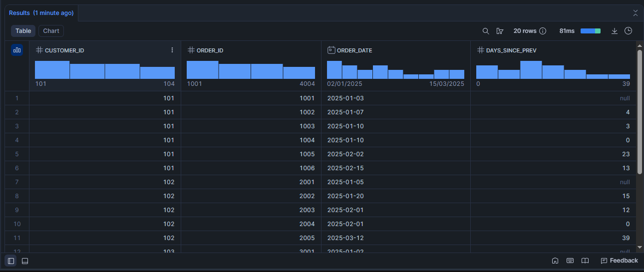Screen dimensions: 644x272
Task: Open the results filter icon
Action: pos(500,31)
